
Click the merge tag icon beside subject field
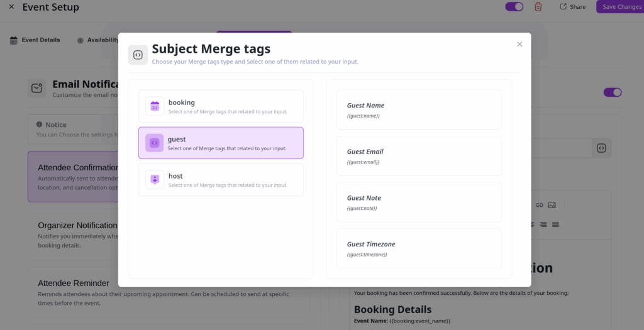pyautogui.click(x=601, y=148)
